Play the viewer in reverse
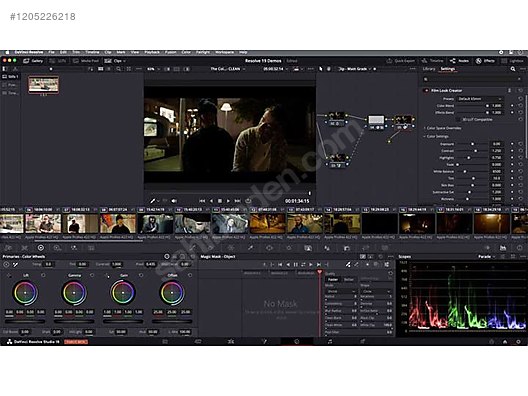Image resolution: width=528 pixels, height=396 pixels. 211,201
